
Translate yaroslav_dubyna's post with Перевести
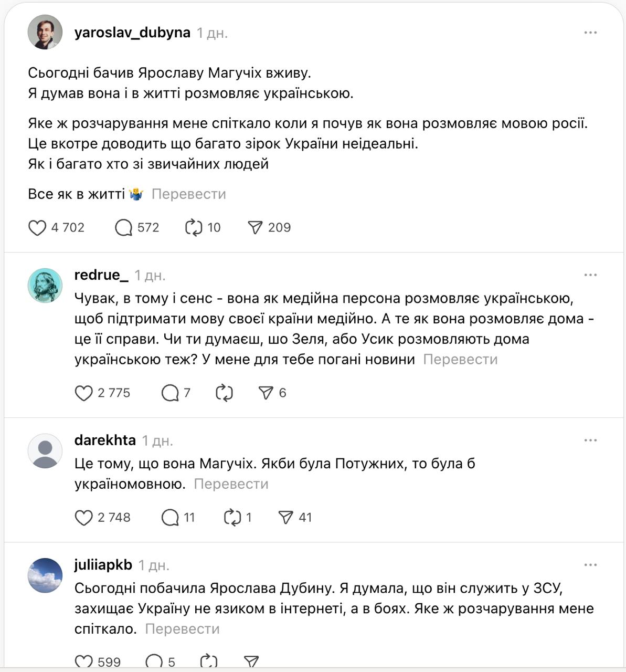click(189, 194)
